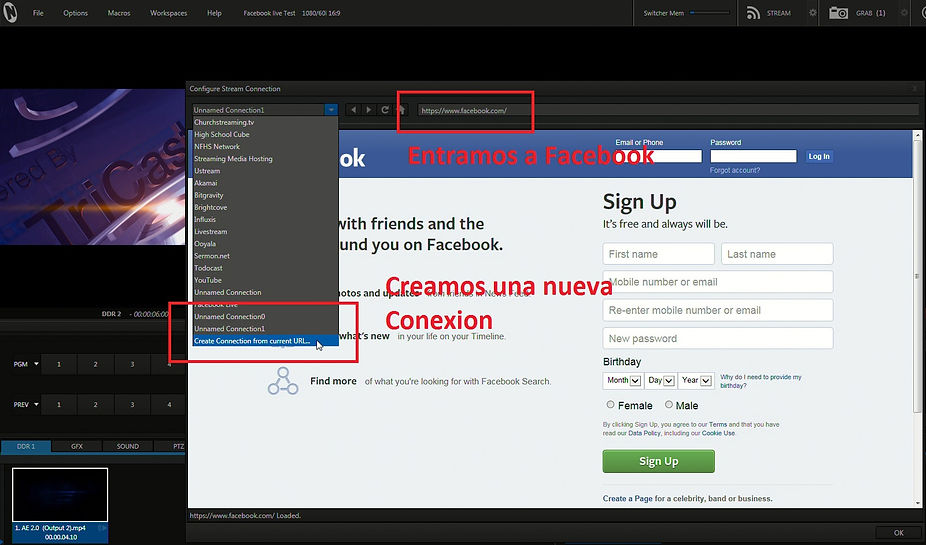Click the Facebook Search graph icon
This screenshot has height=545, width=926.
pyautogui.click(x=283, y=381)
